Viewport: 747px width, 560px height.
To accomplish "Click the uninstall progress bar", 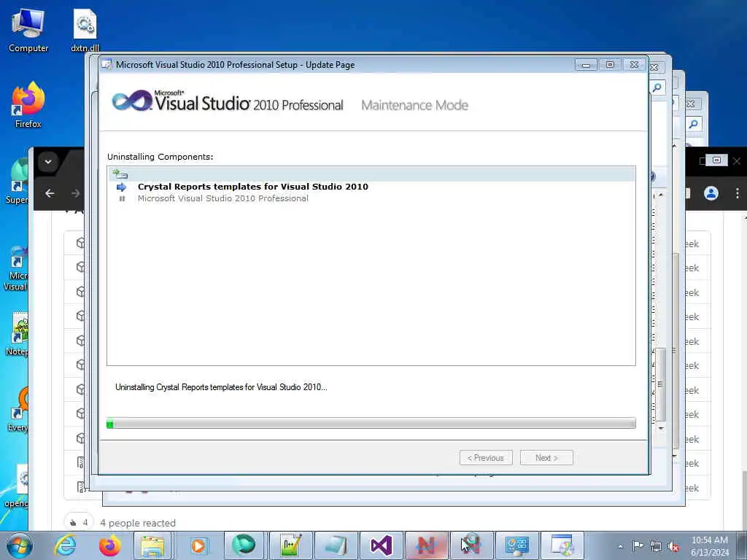I will [371, 424].
